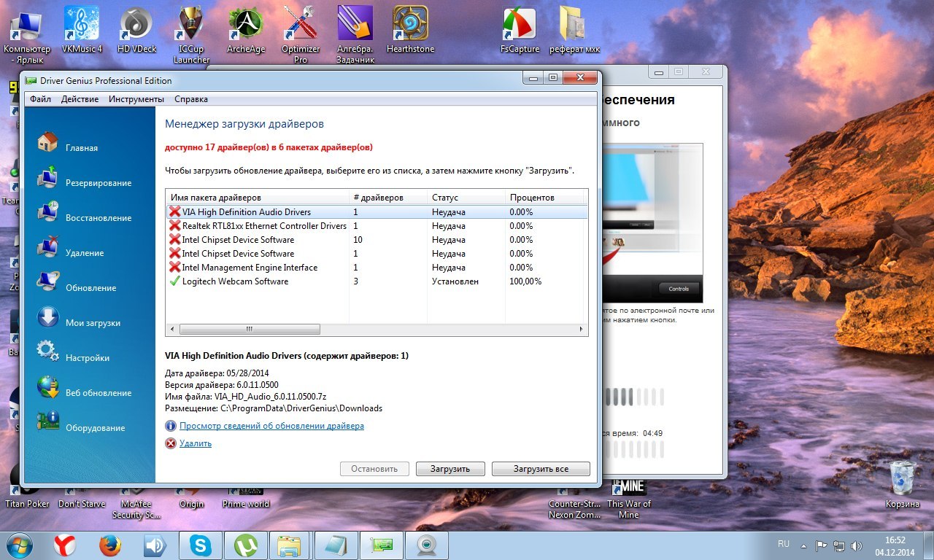
Task: Click volume icon in system tray
Action: [x=857, y=545]
